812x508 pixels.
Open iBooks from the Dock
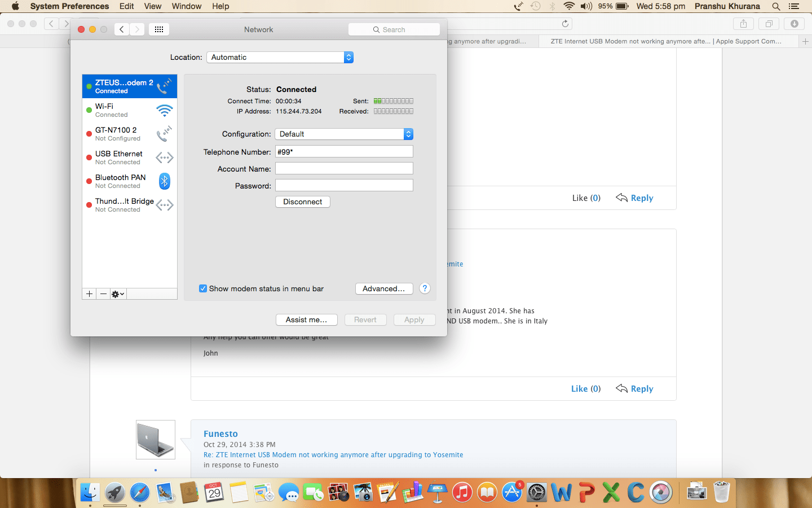pyautogui.click(x=487, y=492)
